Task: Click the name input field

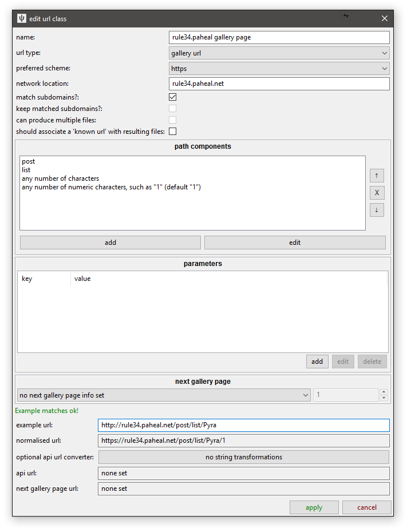Action: tap(279, 37)
